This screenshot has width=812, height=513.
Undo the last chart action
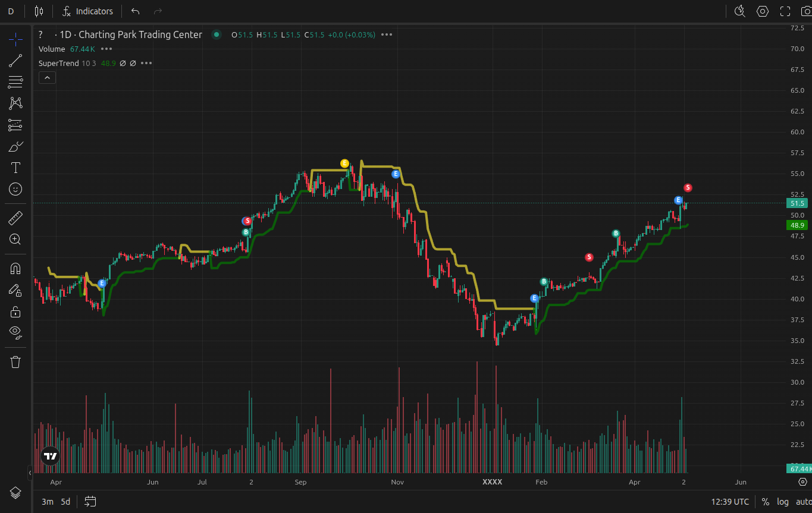coord(136,11)
